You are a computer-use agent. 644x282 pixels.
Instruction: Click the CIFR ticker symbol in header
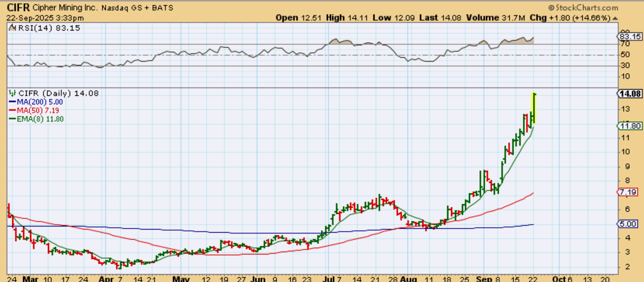point(18,8)
